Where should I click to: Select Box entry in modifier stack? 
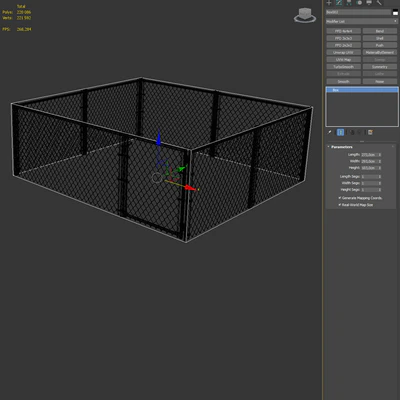[x=362, y=90]
